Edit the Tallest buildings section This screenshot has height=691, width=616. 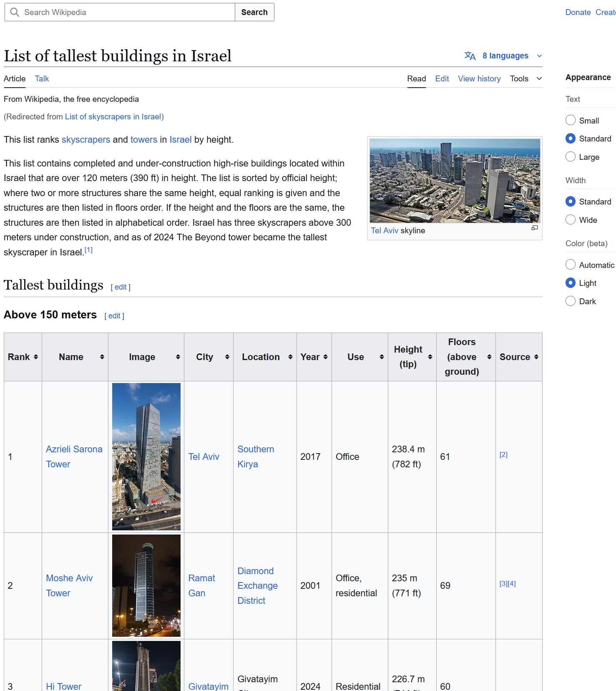121,287
